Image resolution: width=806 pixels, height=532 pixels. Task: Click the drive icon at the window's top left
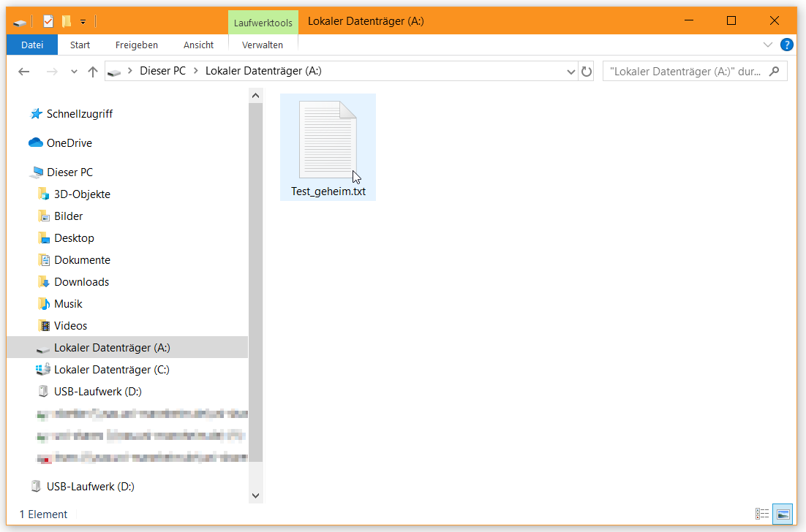(18, 21)
